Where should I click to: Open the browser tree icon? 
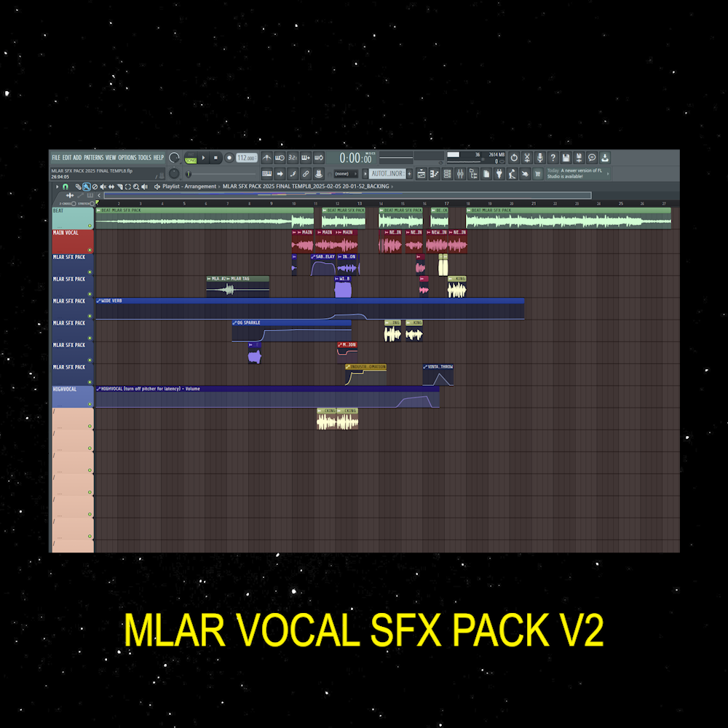pyautogui.click(x=473, y=174)
